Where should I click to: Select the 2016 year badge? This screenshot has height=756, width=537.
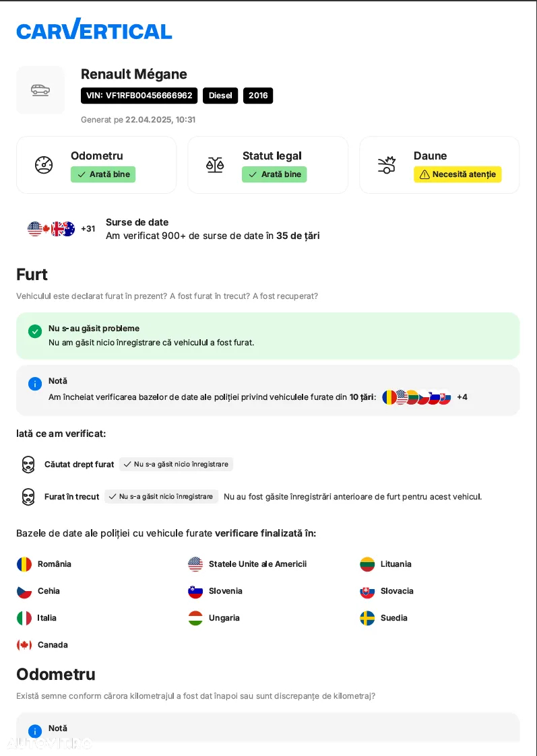pyautogui.click(x=258, y=96)
